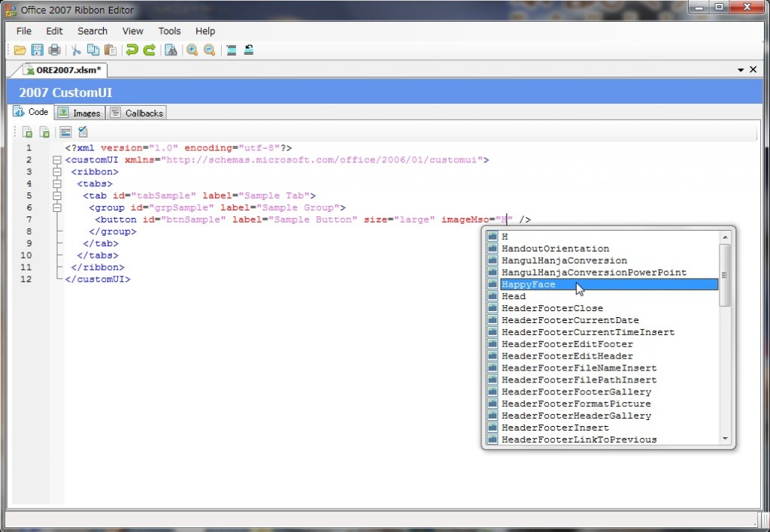
Task: Open the Tools menu
Action: coord(169,31)
